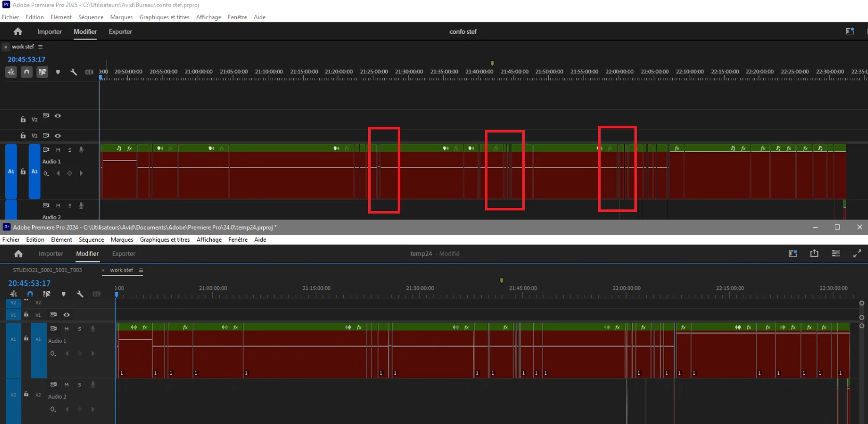Toggle V1 track eye in Premiere 2025
The width and height of the screenshot is (868, 424).
pos(58,136)
